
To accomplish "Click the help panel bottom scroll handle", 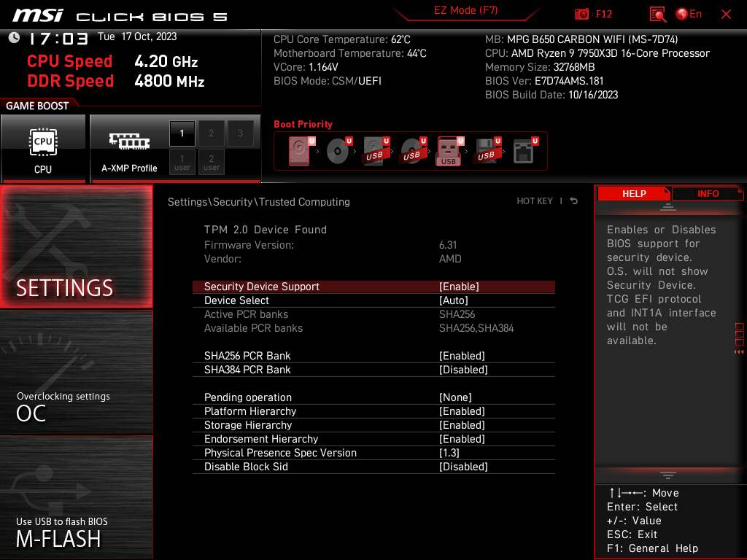I will pos(667,475).
